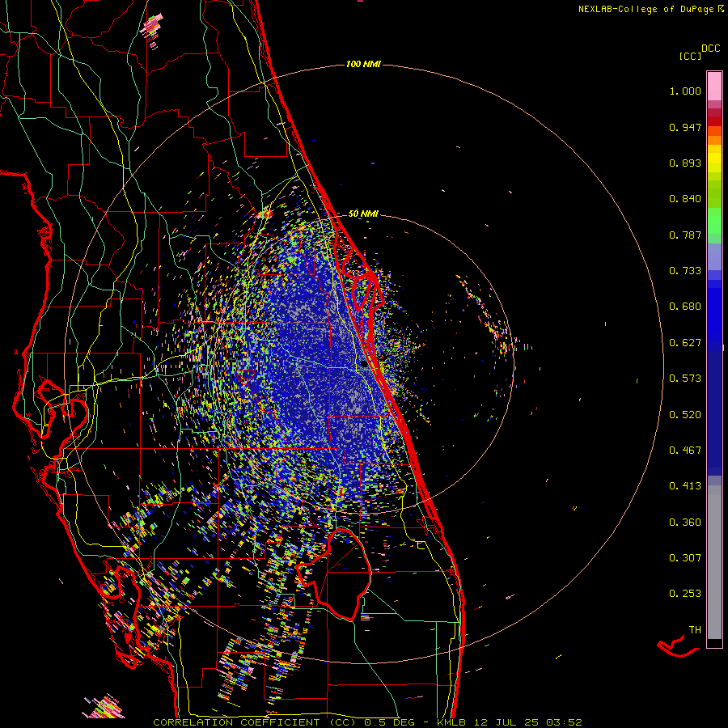Screen dimensions: 728x728
Task: Click the 0.733 color scale value
Action: pyautogui.click(x=685, y=271)
